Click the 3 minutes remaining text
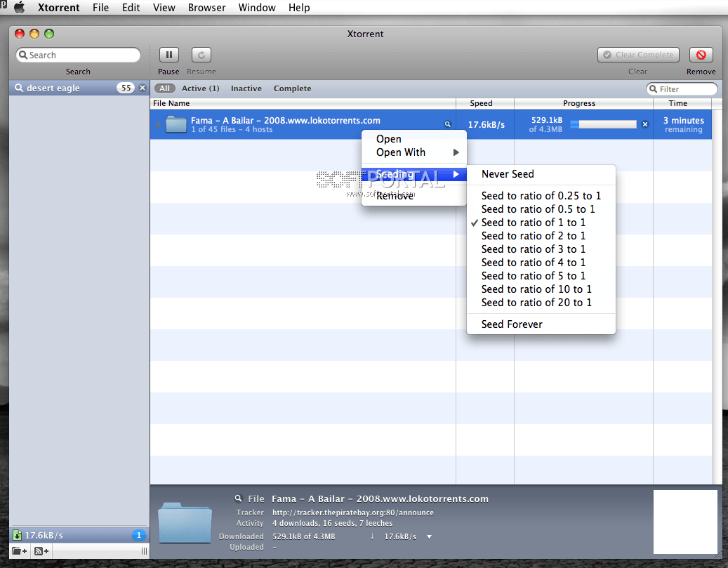Screen dimensions: 728x568 (x=684, y=124)
